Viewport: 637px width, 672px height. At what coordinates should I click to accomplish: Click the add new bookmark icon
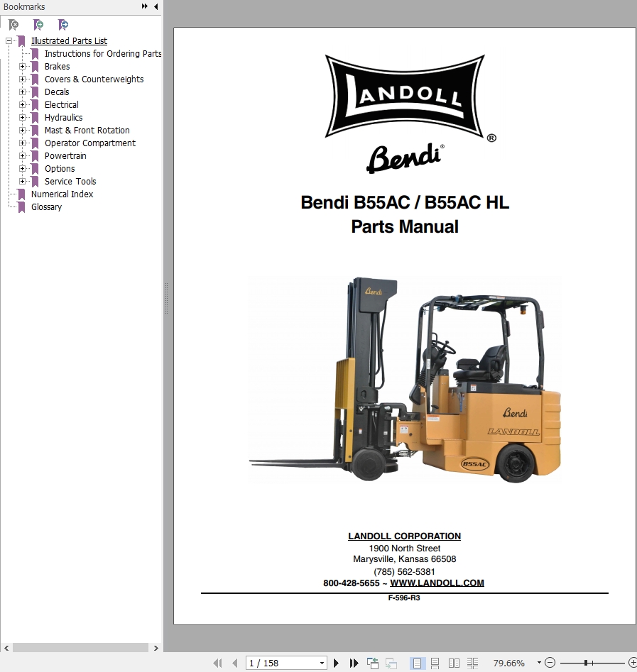point(38,25)
